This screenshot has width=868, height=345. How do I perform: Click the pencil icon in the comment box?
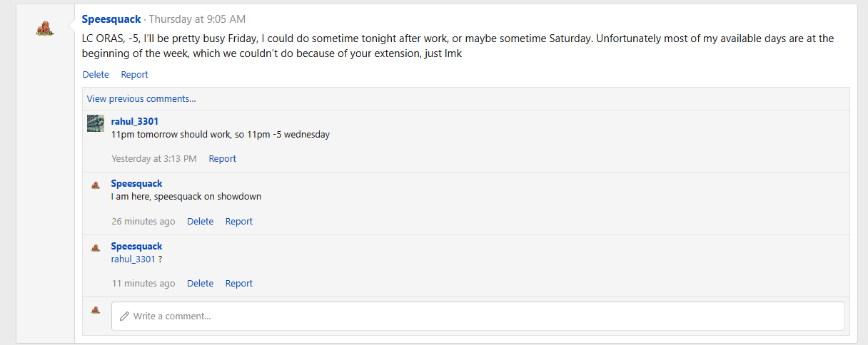point(125,316)
